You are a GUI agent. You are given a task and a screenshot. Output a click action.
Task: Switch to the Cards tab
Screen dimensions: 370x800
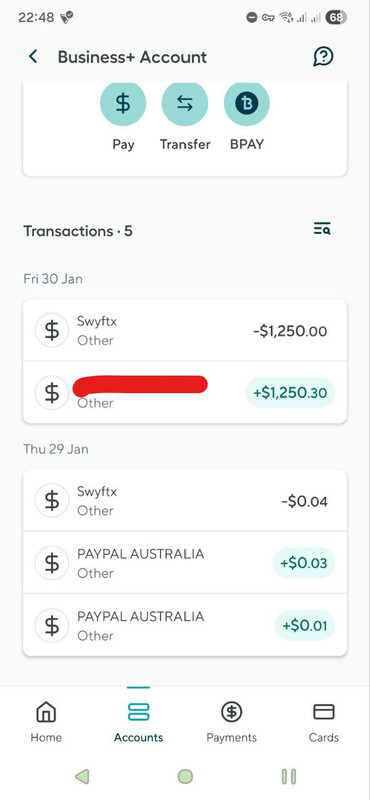pos(324,722)
